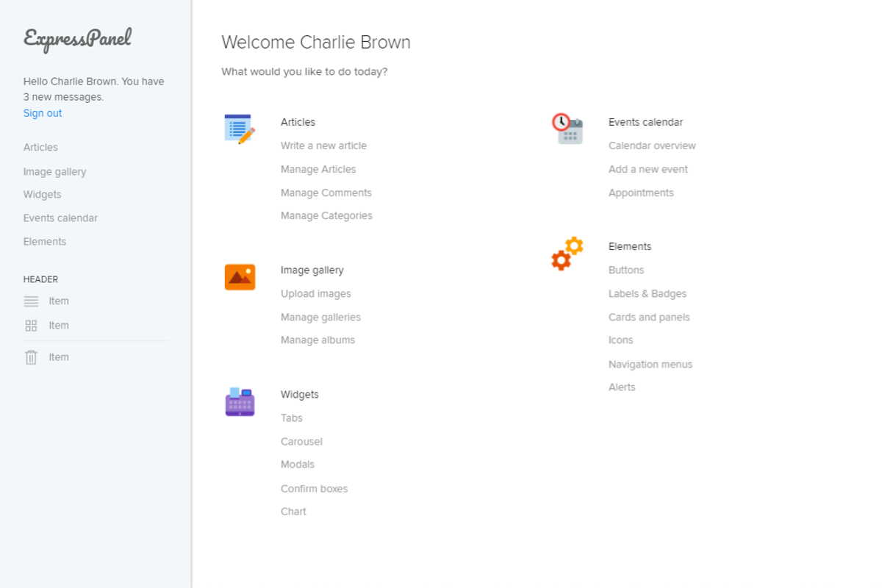This screenshot has height=588, width=882.
Task: Select Item next to the hamburger icon
Action: coord(59,301)
